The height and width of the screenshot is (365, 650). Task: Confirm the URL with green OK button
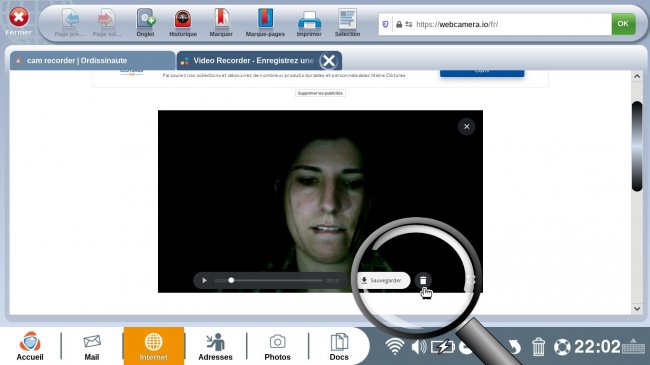623,24
